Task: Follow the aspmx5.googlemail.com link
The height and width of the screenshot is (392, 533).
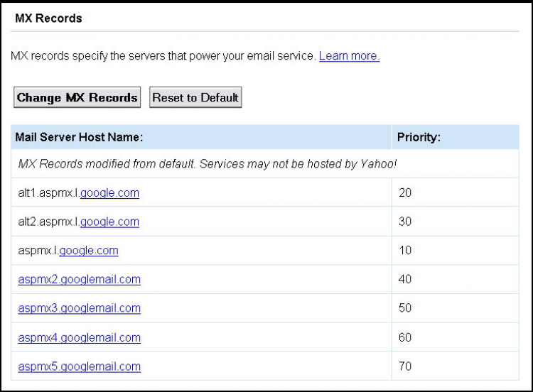Action: pos(79,366)
